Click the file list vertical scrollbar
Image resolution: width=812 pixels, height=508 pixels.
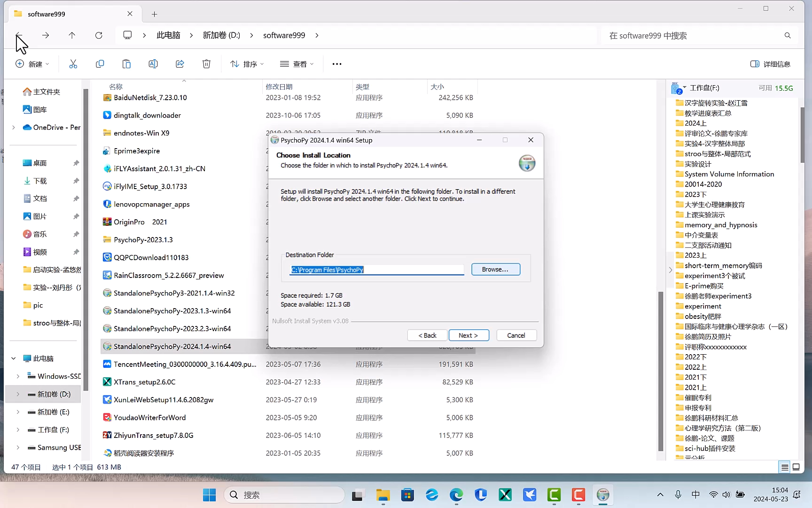tap(661, 371)
